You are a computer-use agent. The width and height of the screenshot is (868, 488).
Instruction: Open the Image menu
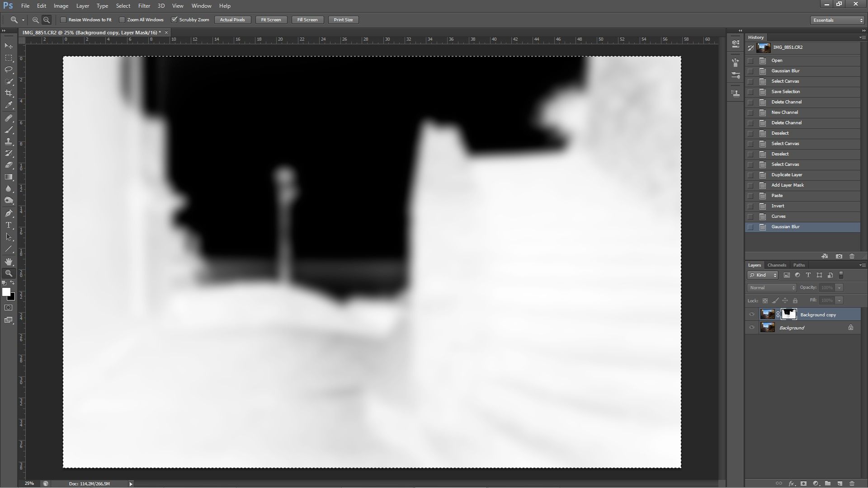[x=61, y=6]
